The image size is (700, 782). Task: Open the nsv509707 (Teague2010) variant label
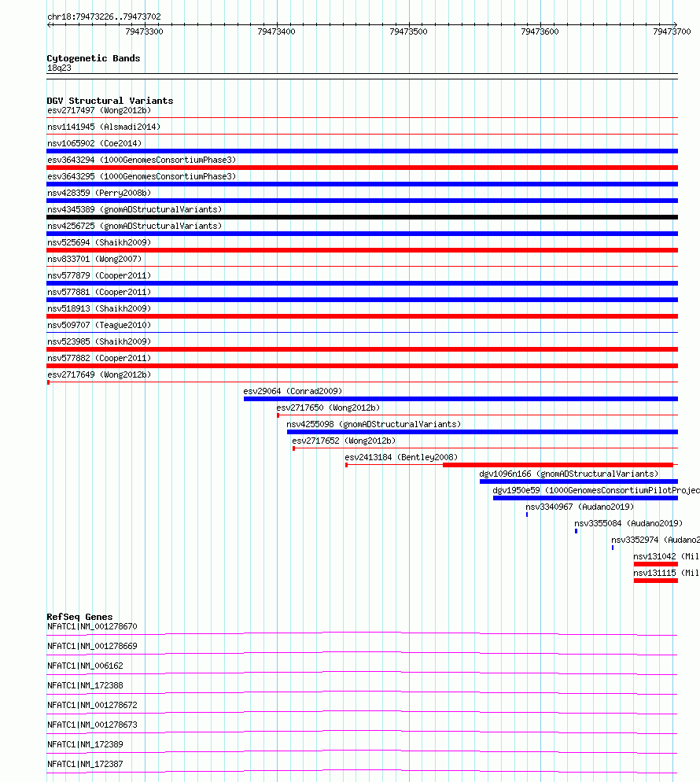click(99, 325)
